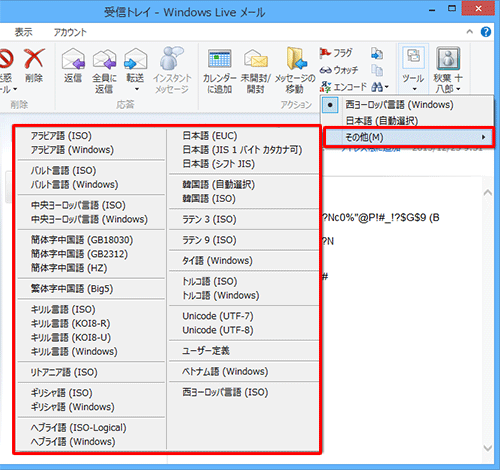Choose ラテン 3 (ISO) encoding

click(209, 219)
